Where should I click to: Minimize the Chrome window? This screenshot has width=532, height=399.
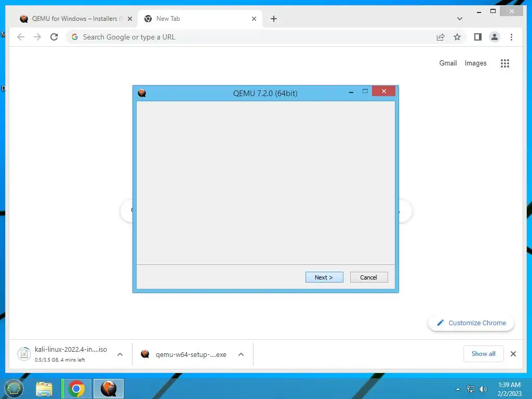click(x=478, y=11)
